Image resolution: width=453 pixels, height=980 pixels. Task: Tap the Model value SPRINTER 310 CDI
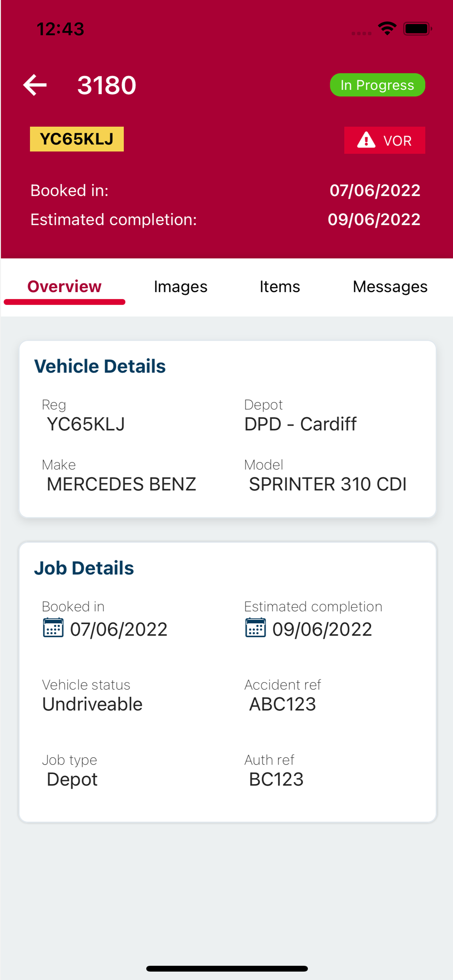click(328, 484)
